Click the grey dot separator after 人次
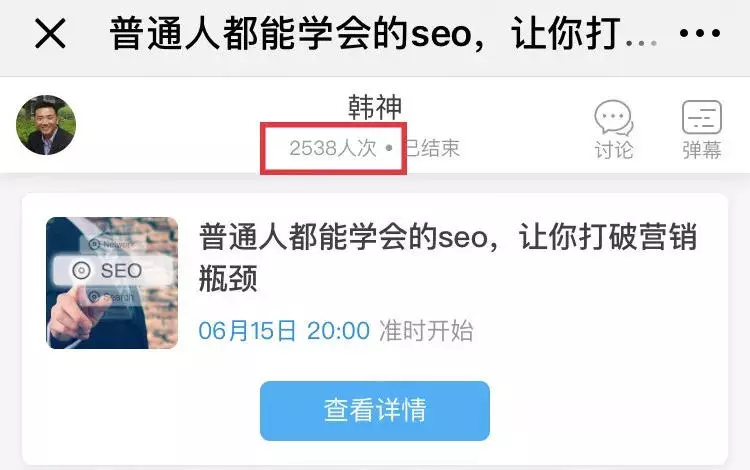 pyautogui.click(x=389, y=148)
